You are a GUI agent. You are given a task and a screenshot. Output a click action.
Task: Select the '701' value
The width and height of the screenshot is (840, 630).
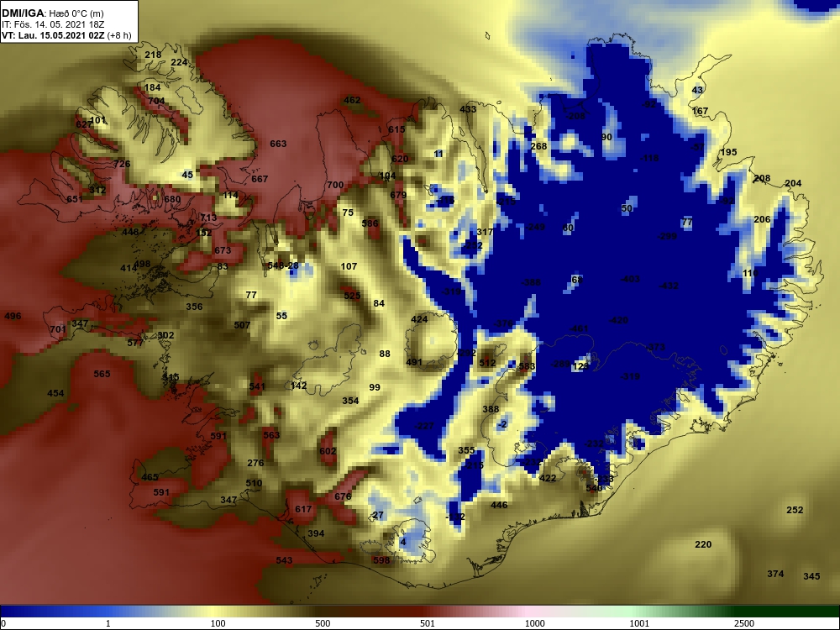58,329
